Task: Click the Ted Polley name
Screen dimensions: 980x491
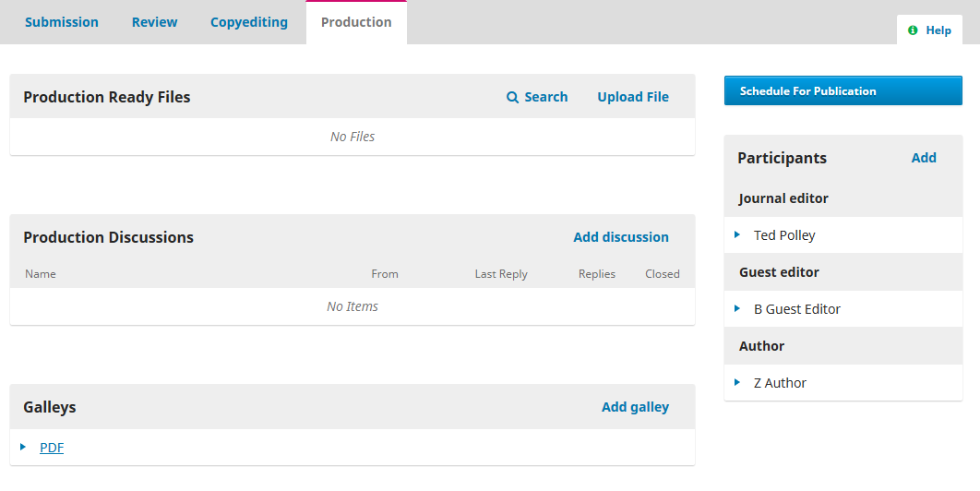Action: click(784, 235)
